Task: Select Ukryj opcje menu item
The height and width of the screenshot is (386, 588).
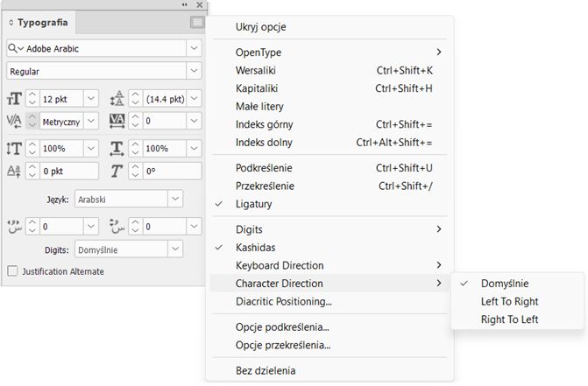Action: tap(330, 27)
